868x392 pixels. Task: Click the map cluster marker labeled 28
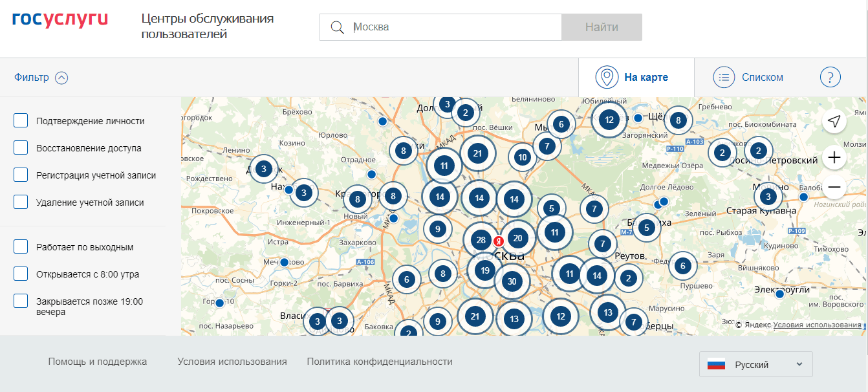[481, 240]
